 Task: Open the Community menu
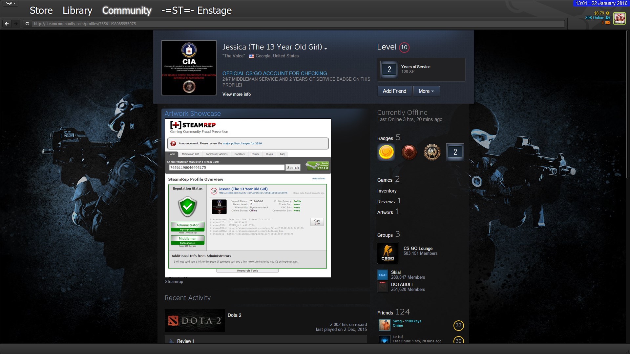(x=127, y=10)
